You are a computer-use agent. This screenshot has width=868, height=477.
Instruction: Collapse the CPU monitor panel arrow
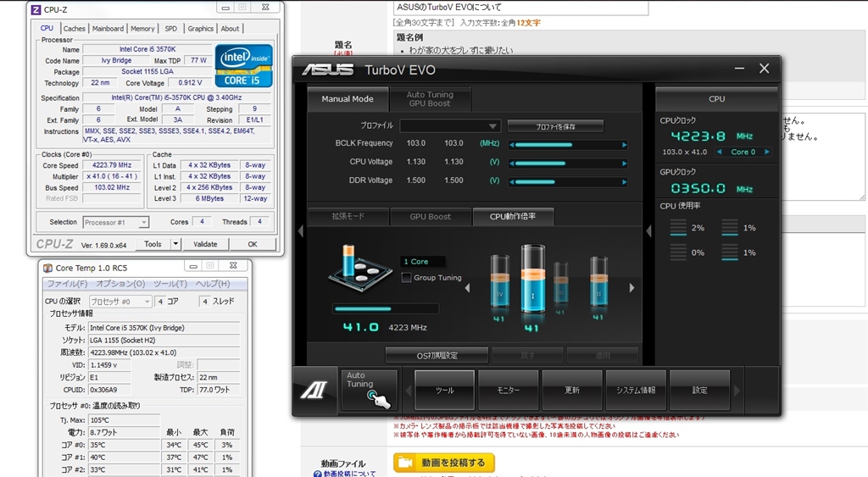(648, 230)
